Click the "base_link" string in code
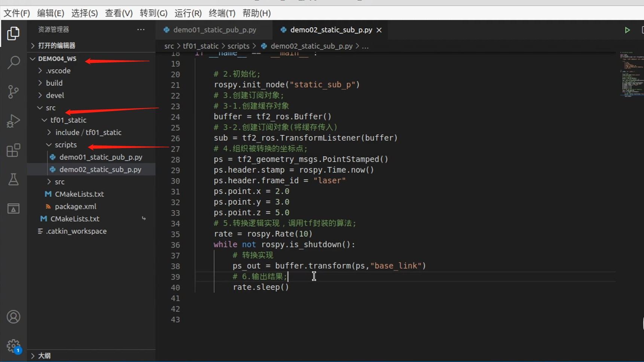Viewport: 644px width, 362px height. (x=396, y=266)
